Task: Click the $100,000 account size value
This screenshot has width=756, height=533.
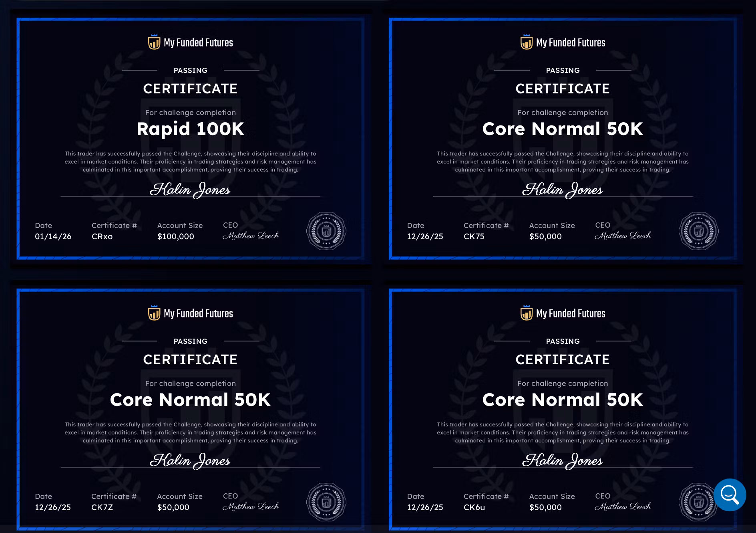Action: pos(176,236)
